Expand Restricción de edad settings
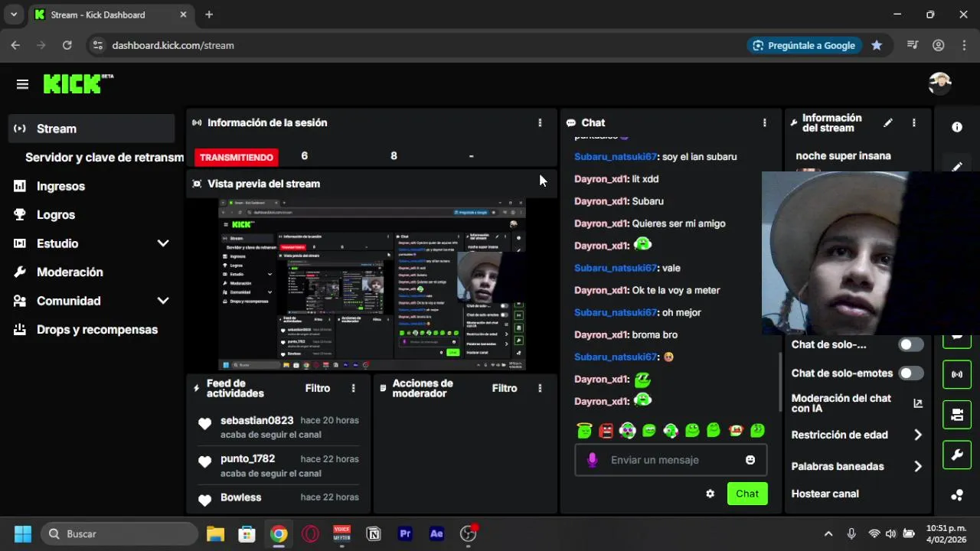 coord(918,435)
